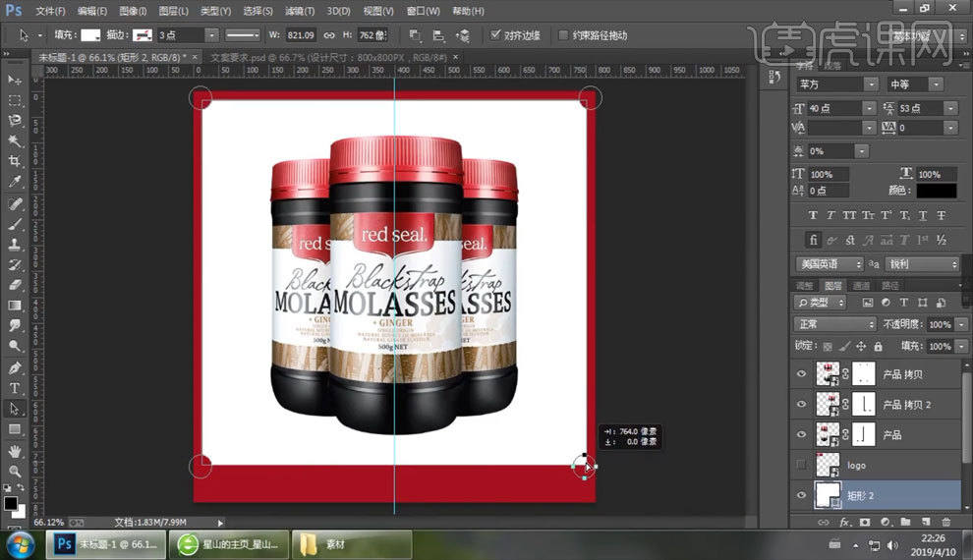Click fill color swatch in options bar

tap(90, 35)
